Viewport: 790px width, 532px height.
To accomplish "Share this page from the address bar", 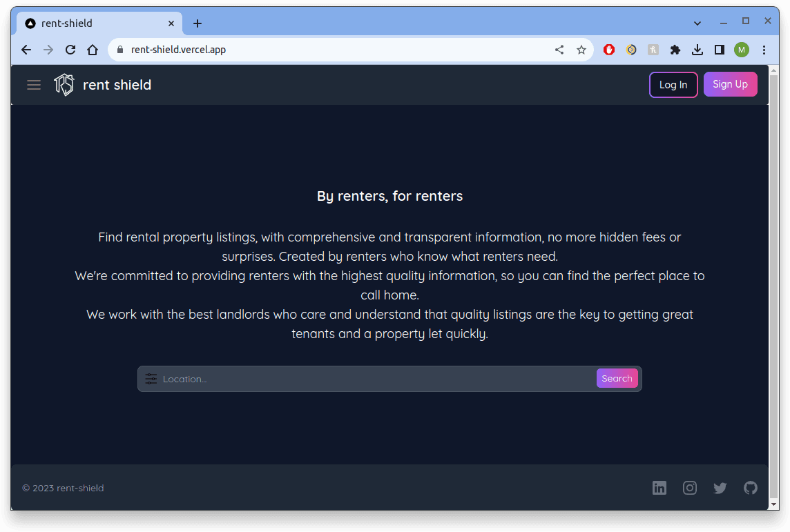I will click(559, 49).
